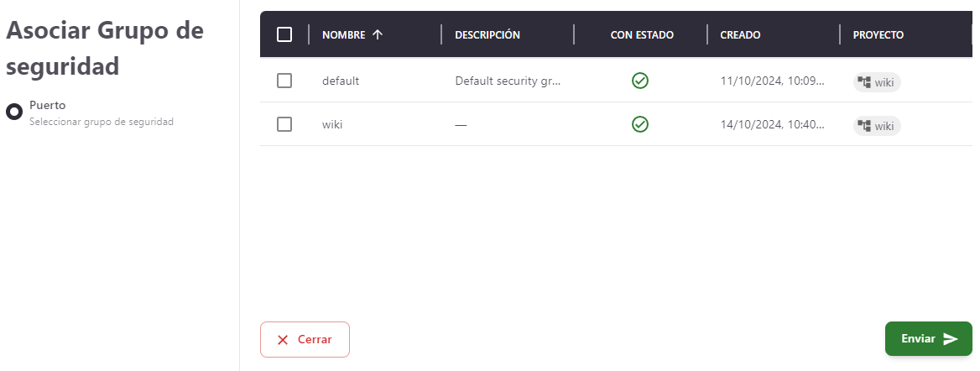The image size is (980, 371).
Task: Click the sort arrow next to NOMBRE
Action: click(378, 34)
